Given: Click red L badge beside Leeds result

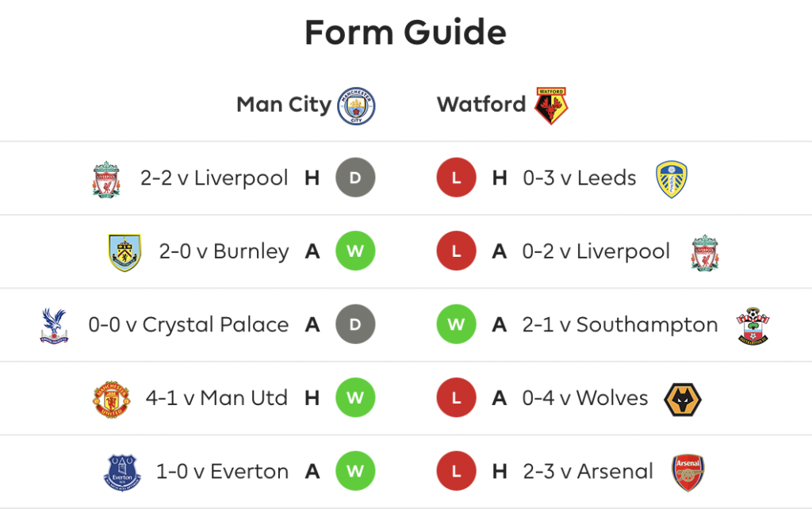Looking at the screenshot, I should coord(456,178).
